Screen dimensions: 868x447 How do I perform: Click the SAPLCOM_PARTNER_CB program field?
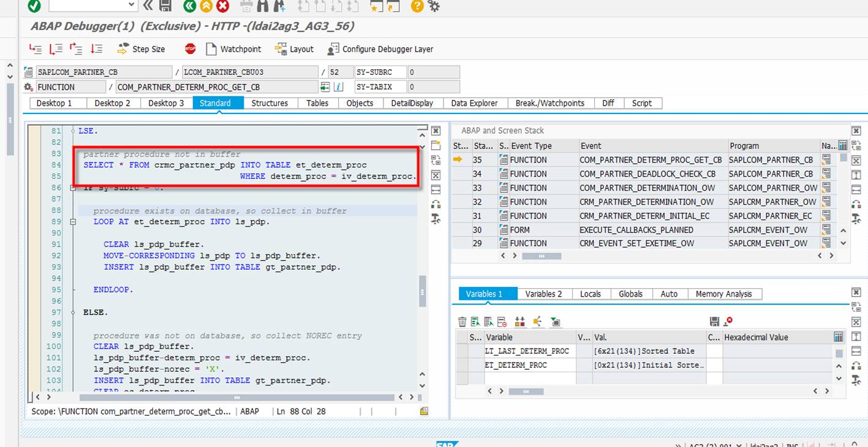coord(104,72)
